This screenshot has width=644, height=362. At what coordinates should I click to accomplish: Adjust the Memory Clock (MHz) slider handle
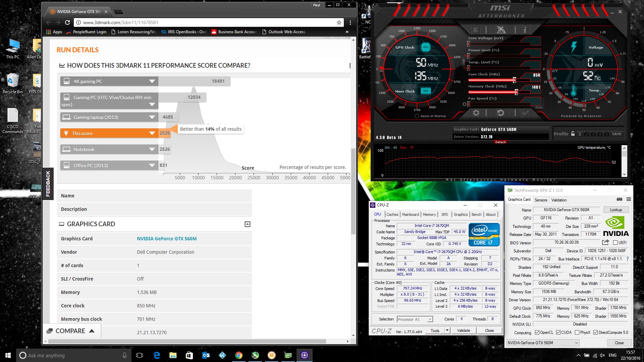[x=517, y=92]
